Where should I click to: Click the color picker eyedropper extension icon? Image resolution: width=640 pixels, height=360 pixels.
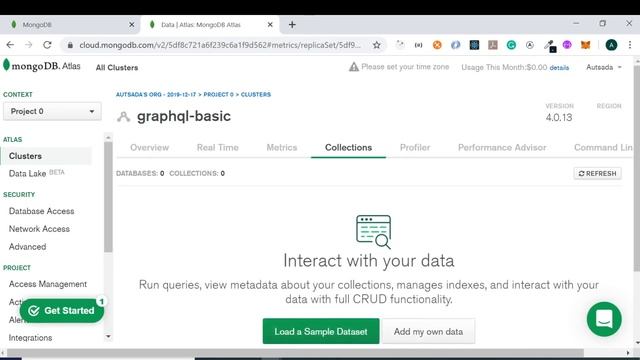click(x=549, y=46)
